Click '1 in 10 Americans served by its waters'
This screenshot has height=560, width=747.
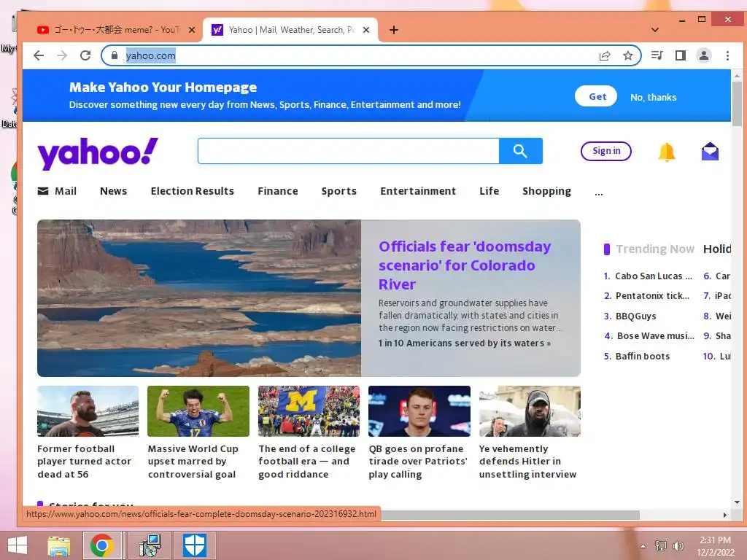click(x=465, y=343)
